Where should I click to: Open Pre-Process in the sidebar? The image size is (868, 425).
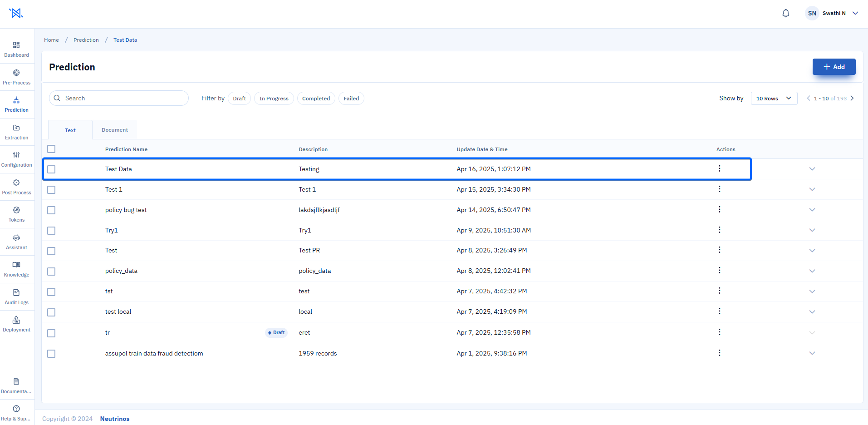[x=16, y=77]
